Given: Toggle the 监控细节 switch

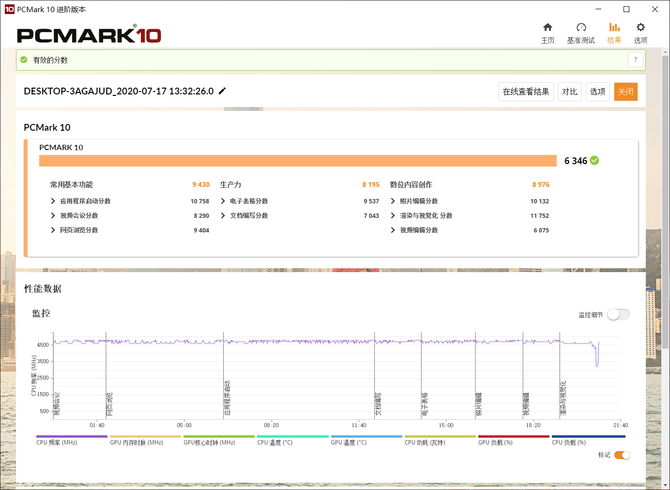Looking at the screenshot, I should coord(618,314).
